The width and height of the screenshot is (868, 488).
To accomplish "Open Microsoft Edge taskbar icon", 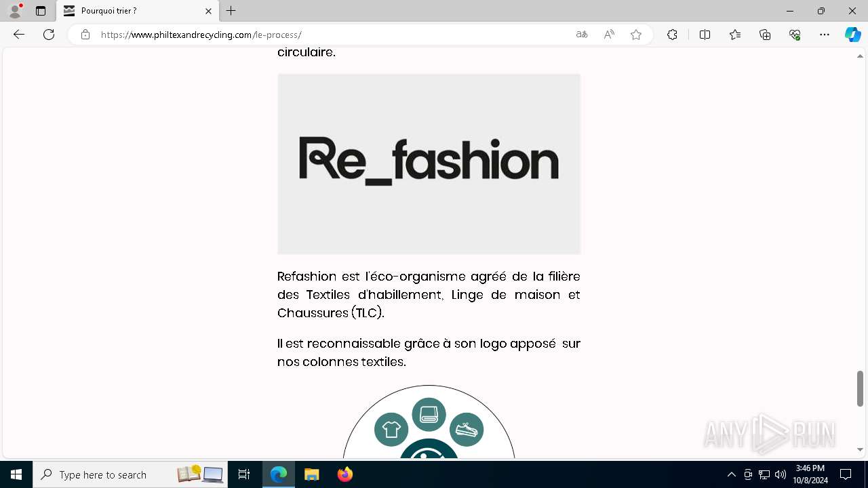I will [x=279, y=474].
